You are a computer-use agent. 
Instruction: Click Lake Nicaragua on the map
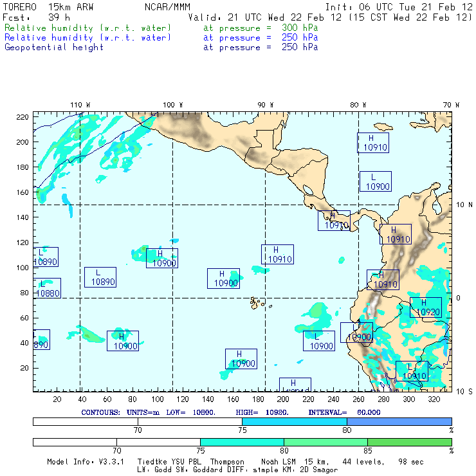(x=308, y=190)
